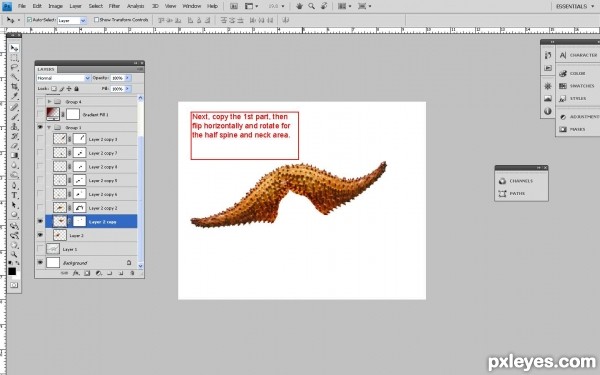Select the Lasso tool
600x375 pixels.
[14, 67]
